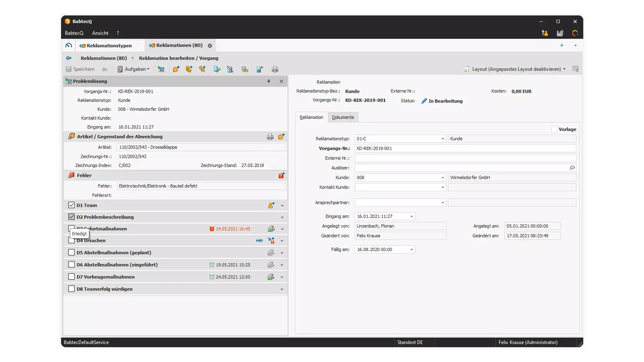The width and height of the screenshot is (644, 362).
Task: Pin the Problemlösung panel
Action: 269,81
